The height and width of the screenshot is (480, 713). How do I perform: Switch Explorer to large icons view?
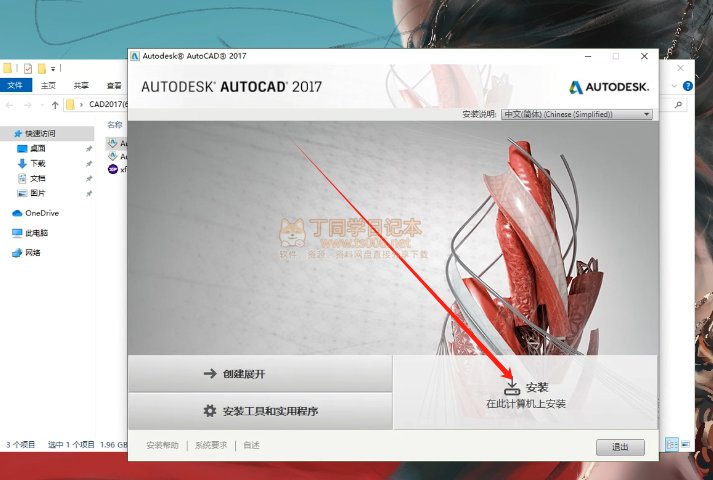685,444
